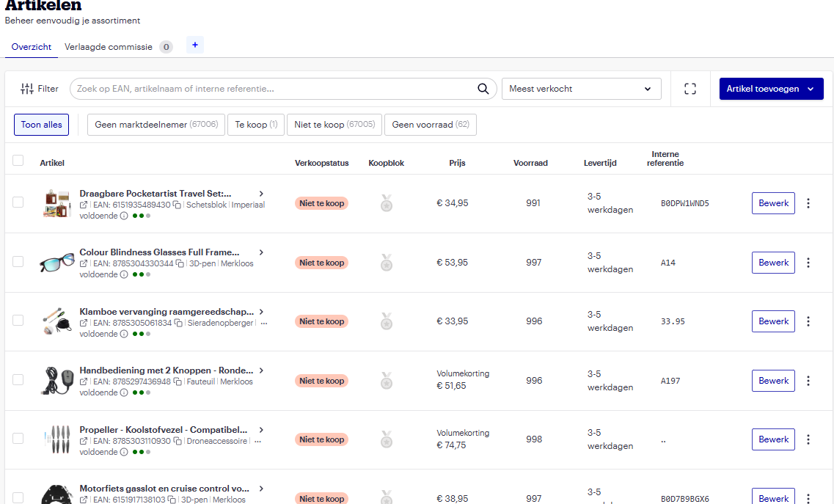The image size is (834, 504).
Task: Switch to Verlaagde commissie tab
Action: point(119,47)
